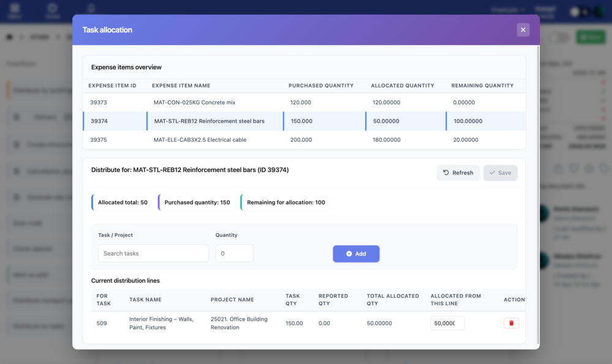Delete distribution line for task 509
Screen dimensions: 612x364
tap(511, 323)
